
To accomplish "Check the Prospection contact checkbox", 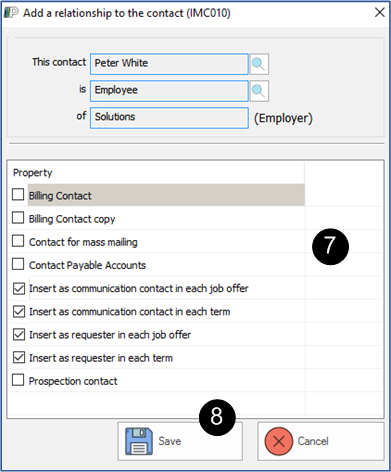I will point(18,380).
